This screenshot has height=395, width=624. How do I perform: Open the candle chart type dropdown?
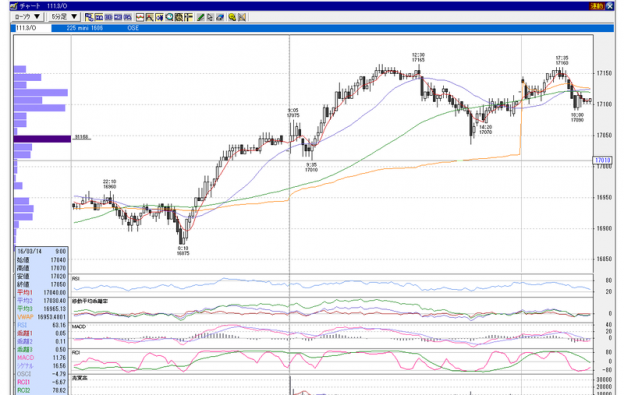27,17
